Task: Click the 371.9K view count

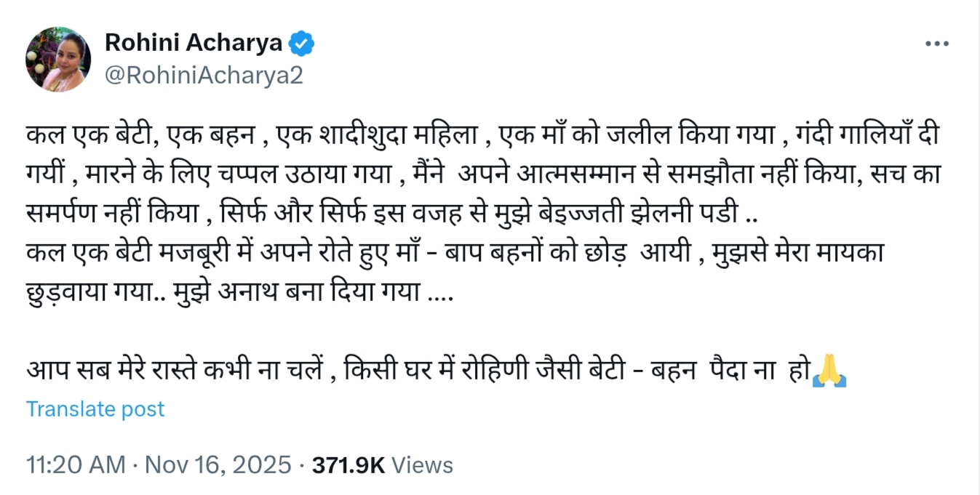Action: [348, 465]
